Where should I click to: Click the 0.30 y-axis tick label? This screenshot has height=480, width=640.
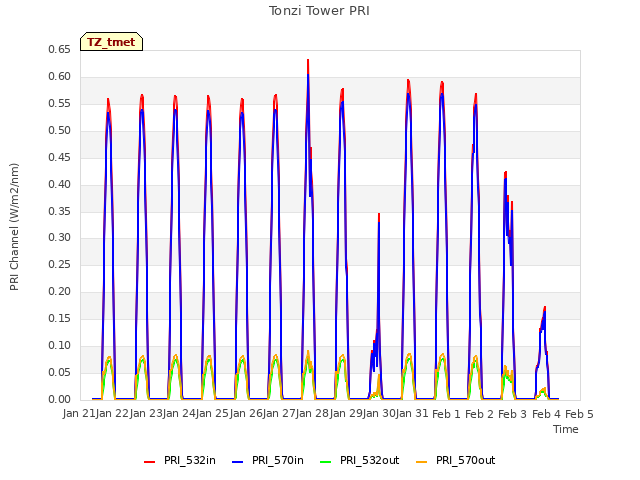[x=59, y=238]
